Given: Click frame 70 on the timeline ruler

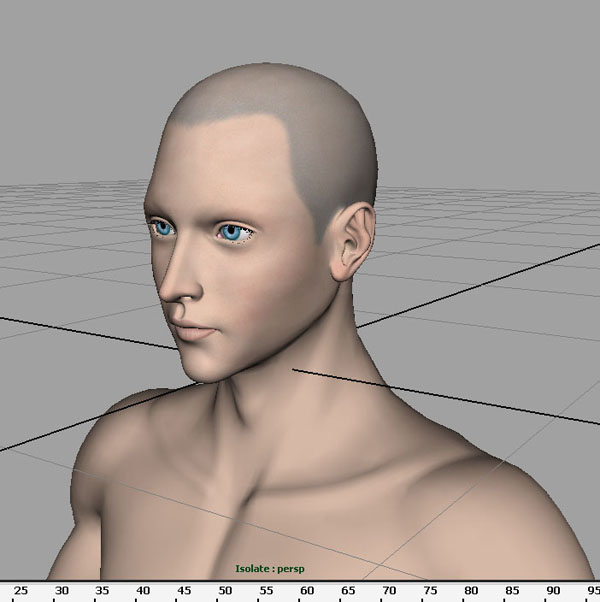Looking at the screenshot, I should [389, 590].
